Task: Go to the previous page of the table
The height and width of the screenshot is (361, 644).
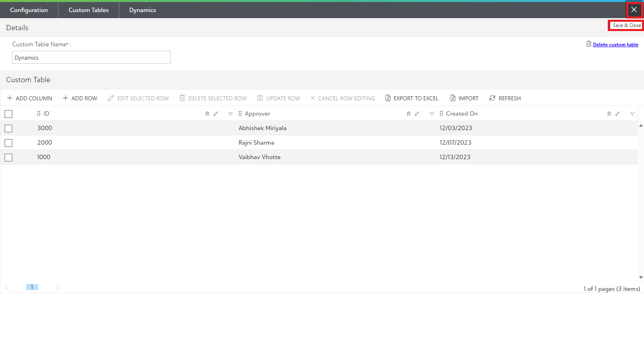Action: [x=20, y=287]
